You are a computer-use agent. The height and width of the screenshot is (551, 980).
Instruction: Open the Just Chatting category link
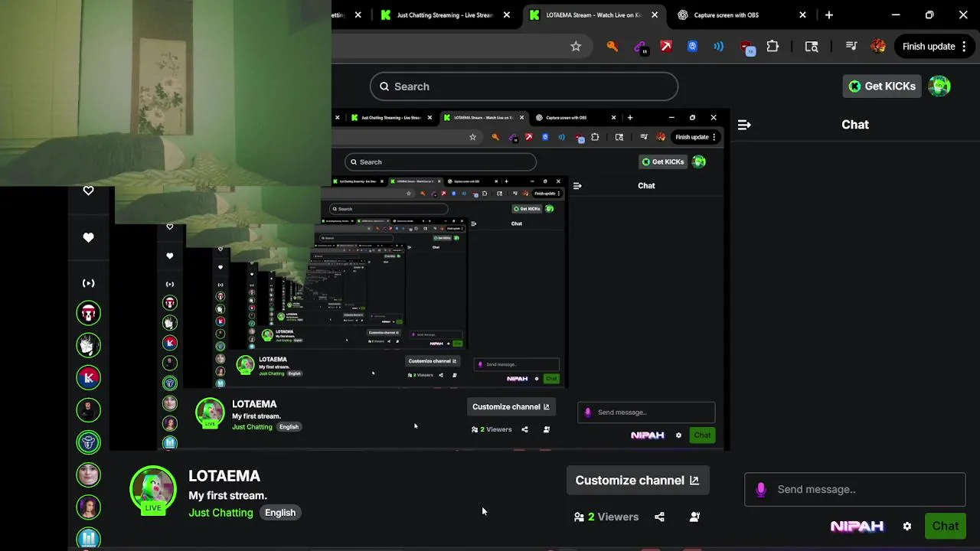point(220,513)
